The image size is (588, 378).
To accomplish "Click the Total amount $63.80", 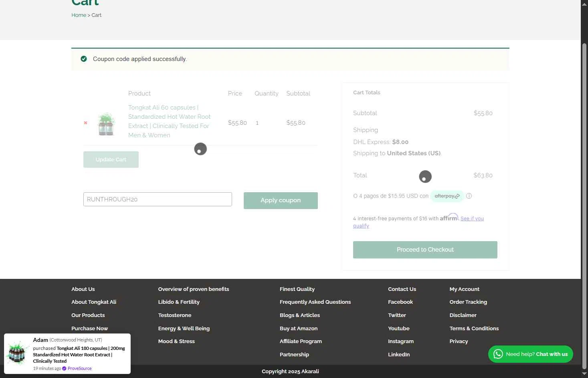I will coord(483,175).
